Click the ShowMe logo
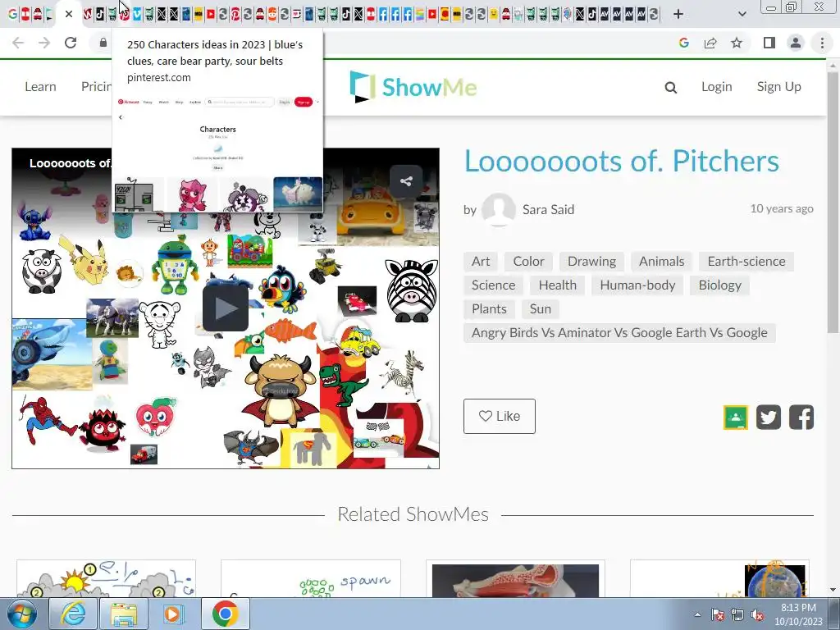Viewport: 840px width, 630px height. [413, 86]
